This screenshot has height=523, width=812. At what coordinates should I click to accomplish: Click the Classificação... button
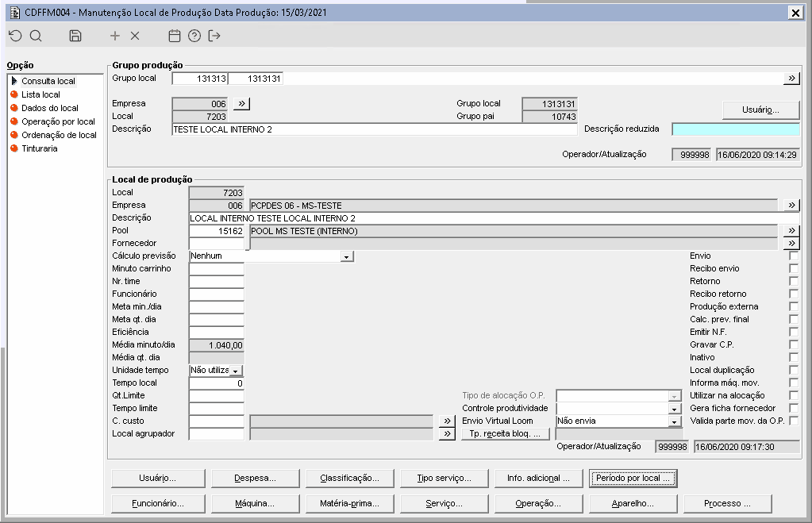(349, 478)
